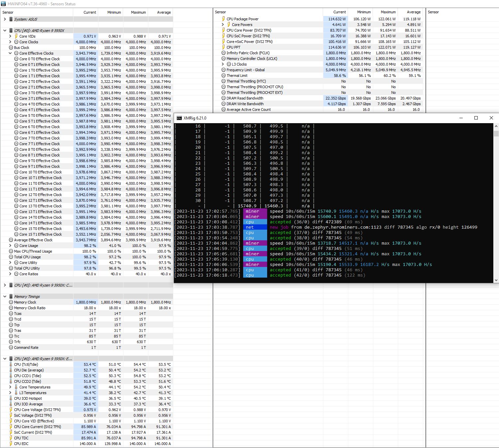Screen dimensions: 499x448
Task: Click the thermometer icon beside CPU (Tctl/Tdie)
Action: [11, 364]
